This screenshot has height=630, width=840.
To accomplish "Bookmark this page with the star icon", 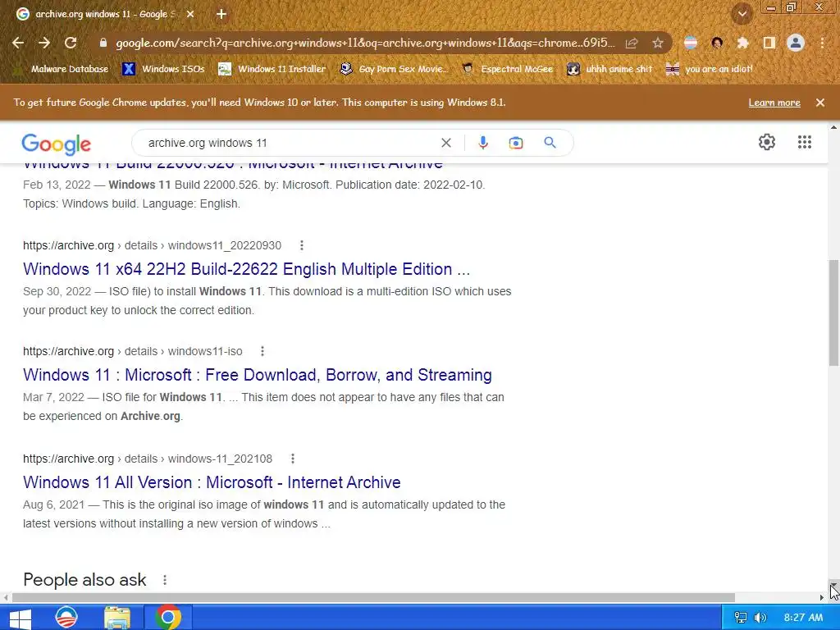I will pyautogui.click(x=658, y=43).
